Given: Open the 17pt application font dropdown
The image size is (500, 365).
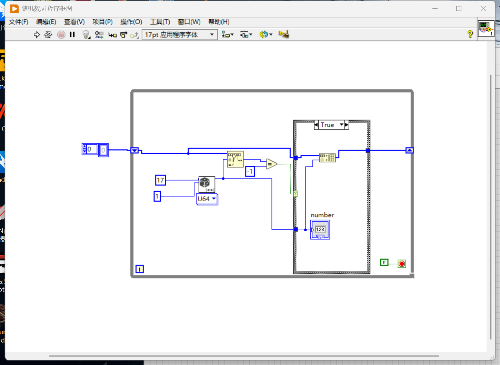Looking at the screenshot, I should pyautogui.click(x=180, y=35).
